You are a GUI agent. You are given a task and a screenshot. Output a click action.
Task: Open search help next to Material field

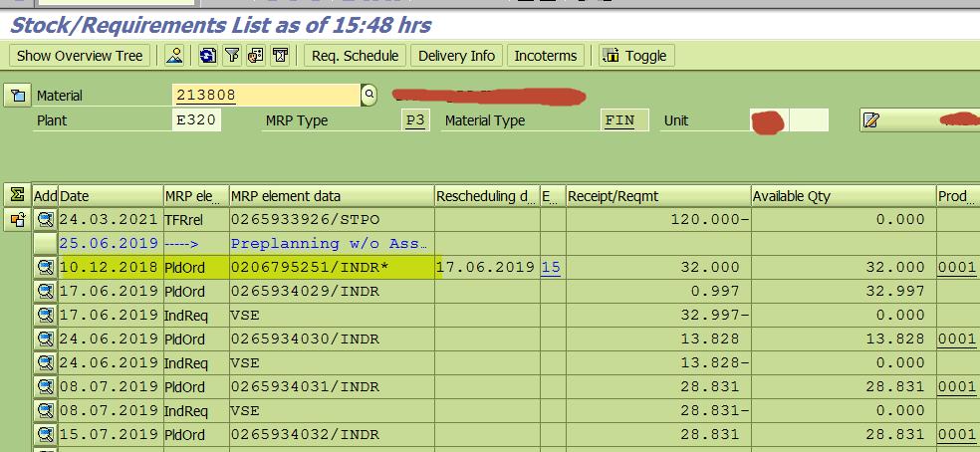(x=369, y=95)
